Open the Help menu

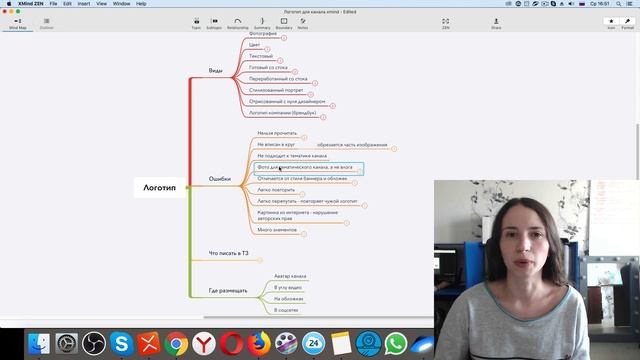pyautogui.click(x=141, y=4)
